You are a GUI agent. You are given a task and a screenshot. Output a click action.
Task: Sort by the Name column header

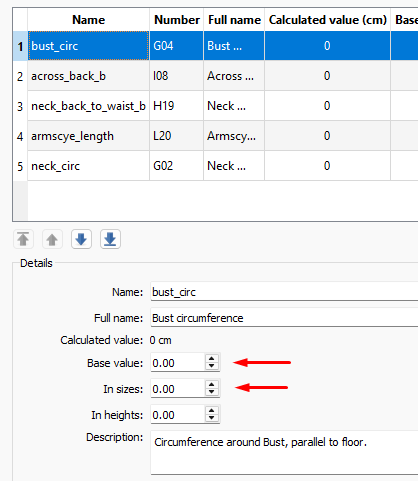89,20
